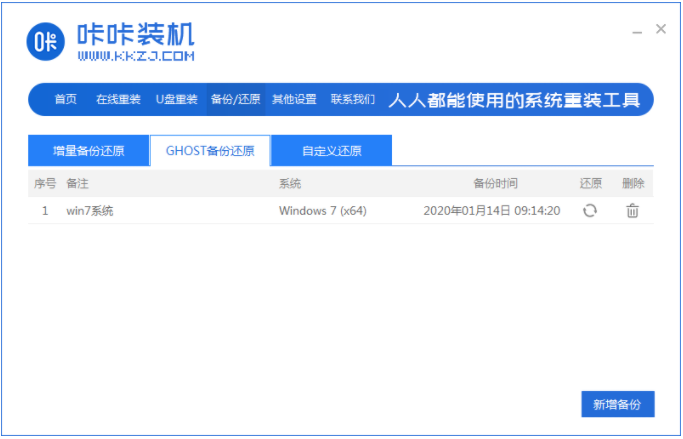
Task: Minimize the 咔咔装机 window
Action: pyautogui.click(x=637, y=31)
